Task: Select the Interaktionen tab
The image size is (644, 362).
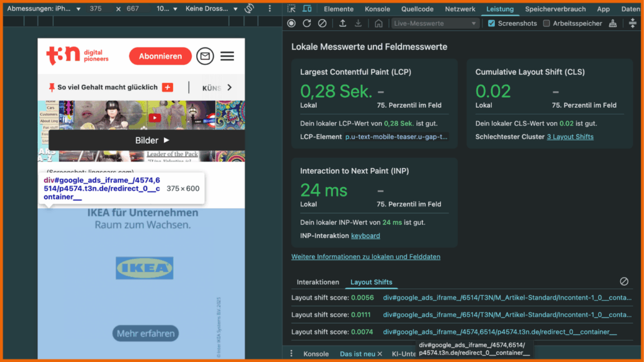Action: click(x=318, y=282)
